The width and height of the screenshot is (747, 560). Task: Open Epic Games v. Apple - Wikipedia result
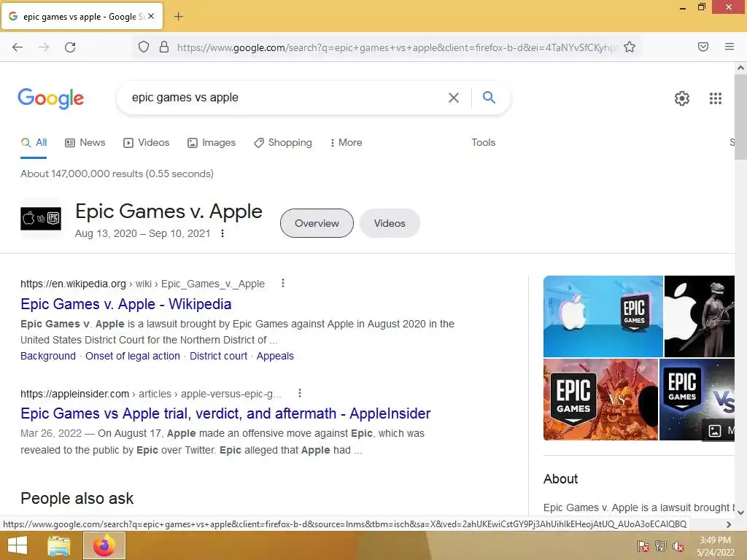[125, 304]
